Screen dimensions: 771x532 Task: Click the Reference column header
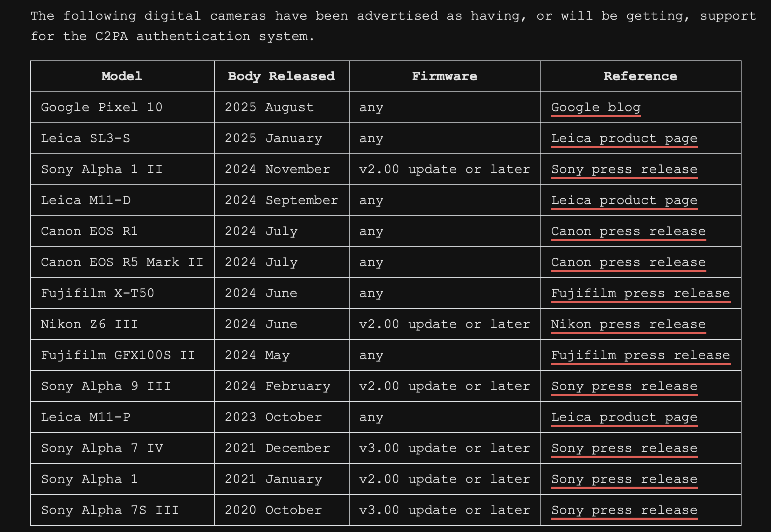point(640,76)
